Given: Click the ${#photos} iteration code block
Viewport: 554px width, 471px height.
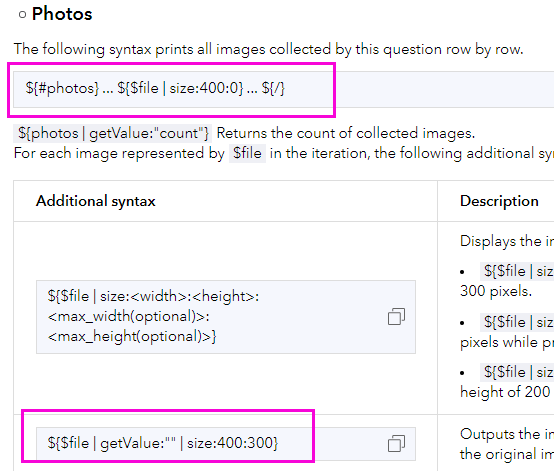Looking at the screenshot, I should tap(155, 88).
